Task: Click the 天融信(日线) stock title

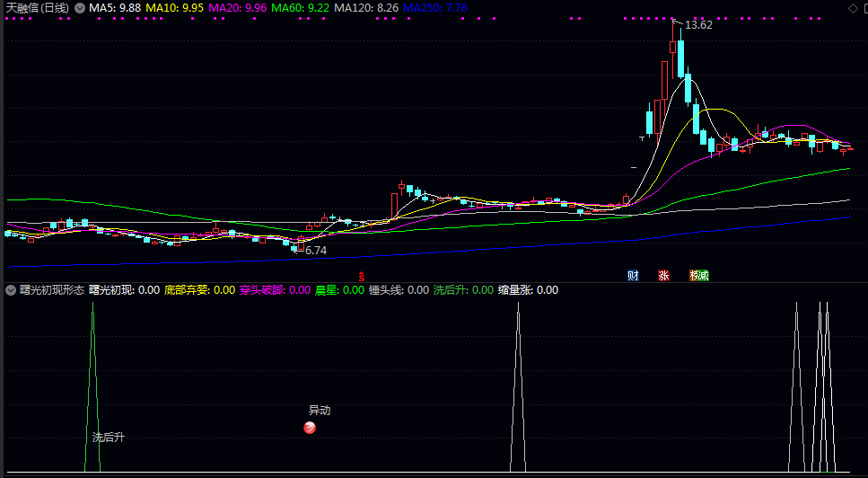Action: click(x=37, y=8)
